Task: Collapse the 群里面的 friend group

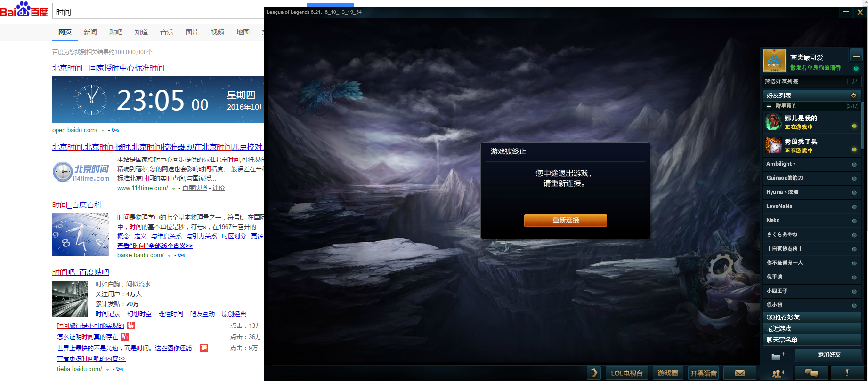Action: pyautogui.click(x=769, y=106)
